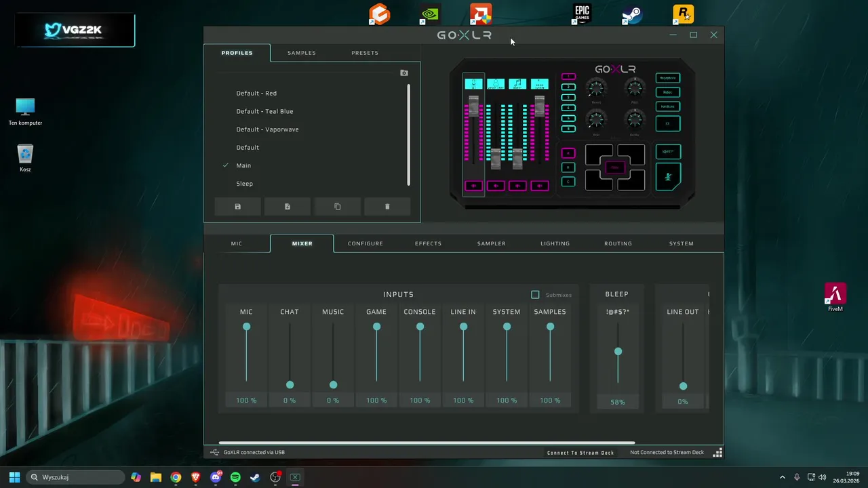Click the first fader's mute button on the device

click(x=474, y=186)
